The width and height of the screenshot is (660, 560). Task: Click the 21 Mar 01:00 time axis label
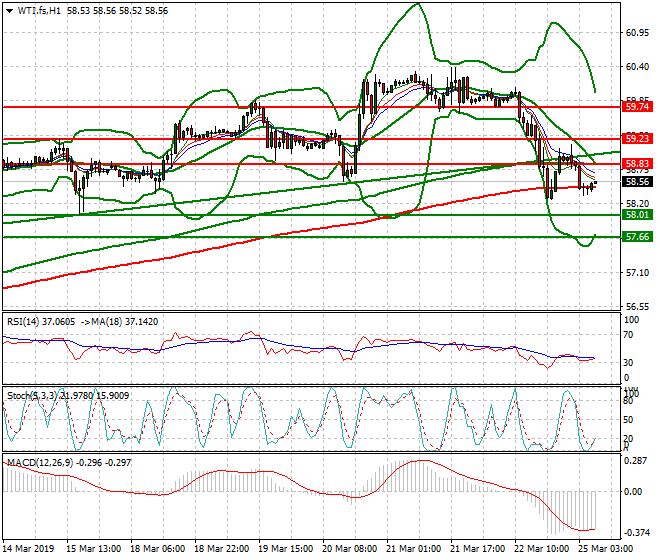point(413,549)
